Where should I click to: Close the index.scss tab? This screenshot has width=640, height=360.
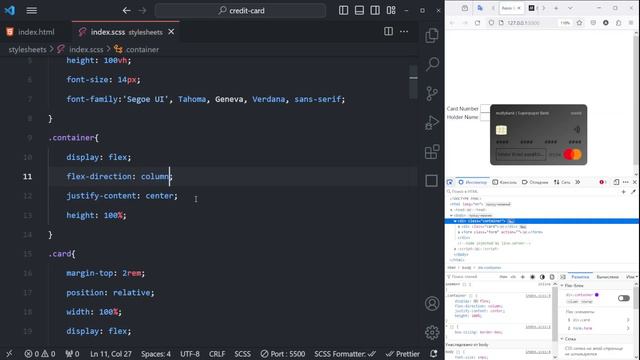pos(171,32)
